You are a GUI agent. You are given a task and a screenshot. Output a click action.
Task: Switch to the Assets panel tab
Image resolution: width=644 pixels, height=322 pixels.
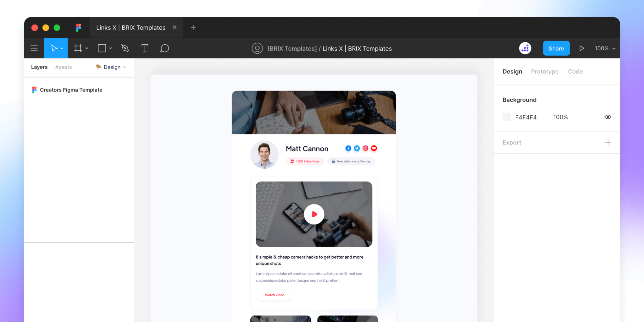point(63,67)
